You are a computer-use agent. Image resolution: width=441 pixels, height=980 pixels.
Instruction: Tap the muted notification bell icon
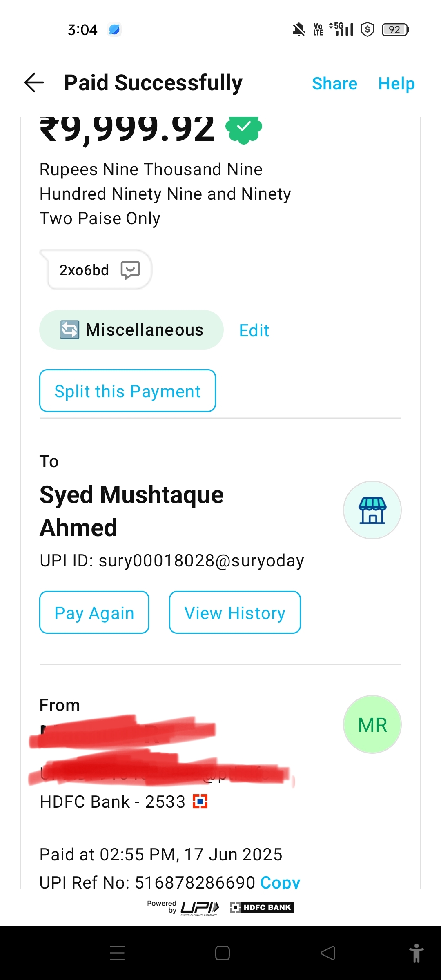coord(298,30)
